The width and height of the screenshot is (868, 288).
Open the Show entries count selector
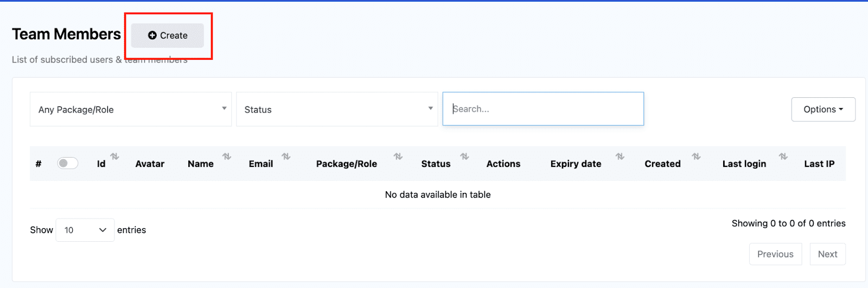[x=85, y=230]
